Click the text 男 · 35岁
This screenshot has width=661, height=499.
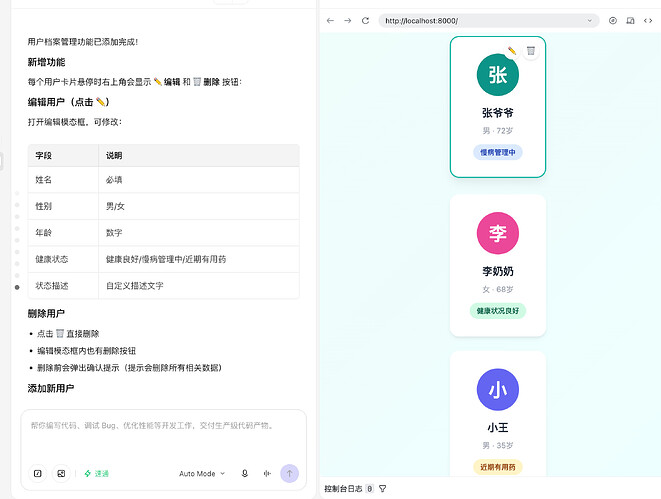coord(498,445)
